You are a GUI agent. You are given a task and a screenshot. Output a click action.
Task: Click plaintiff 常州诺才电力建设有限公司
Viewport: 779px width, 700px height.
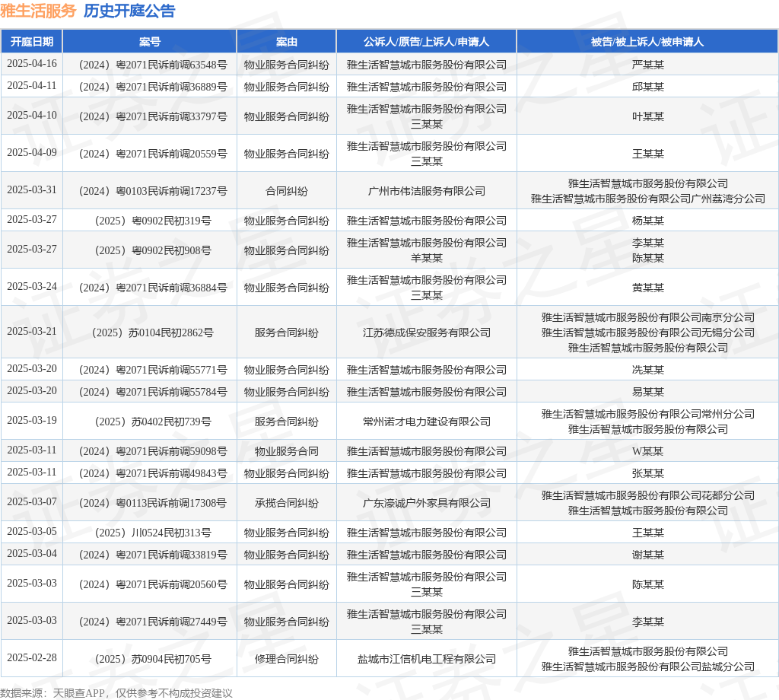(427, 422)
